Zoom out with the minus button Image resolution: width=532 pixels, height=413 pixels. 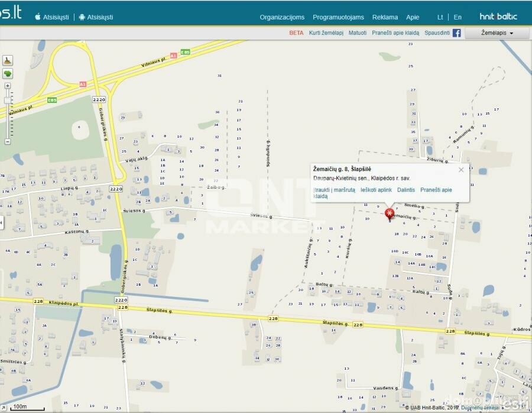(x=8, y=141)
